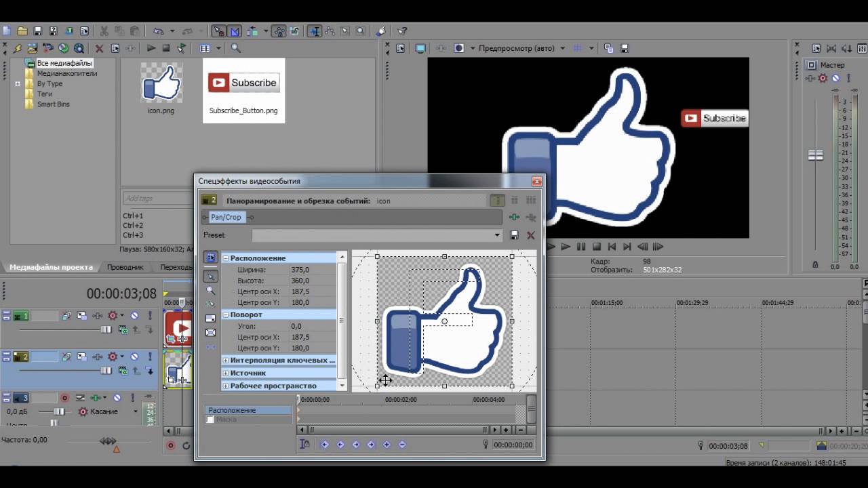Toggle Lock Aspect Ratio in Pan/Crop sidebar

tap(211, 319)
